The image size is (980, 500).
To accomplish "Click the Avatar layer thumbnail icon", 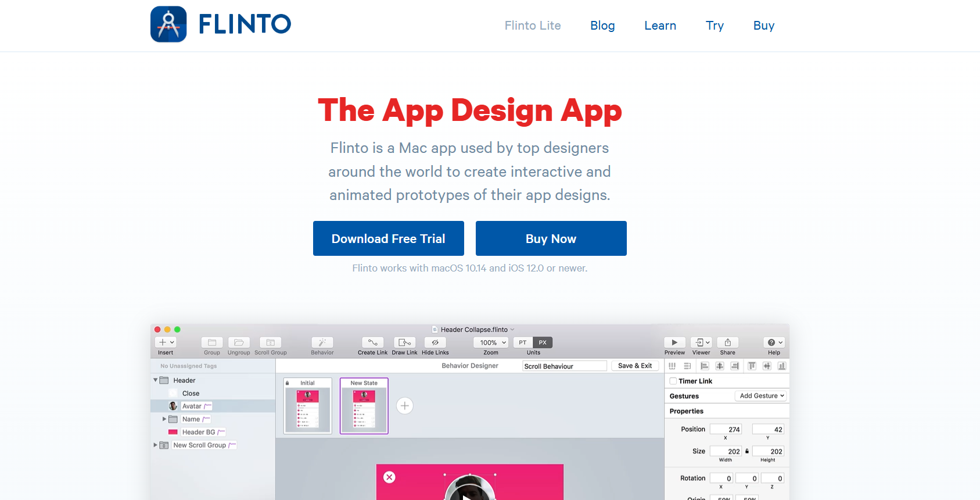I will pyautogui.click(x=173, y=406).
